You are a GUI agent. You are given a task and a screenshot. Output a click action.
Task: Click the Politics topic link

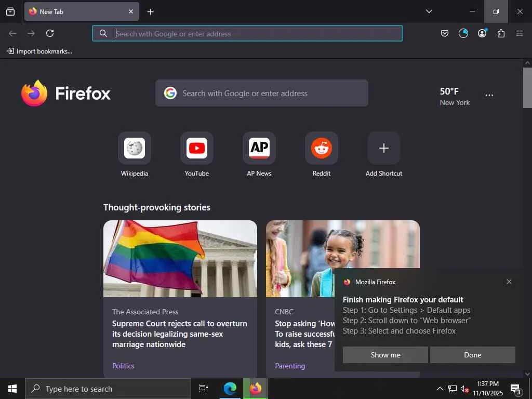pos(123,366)
